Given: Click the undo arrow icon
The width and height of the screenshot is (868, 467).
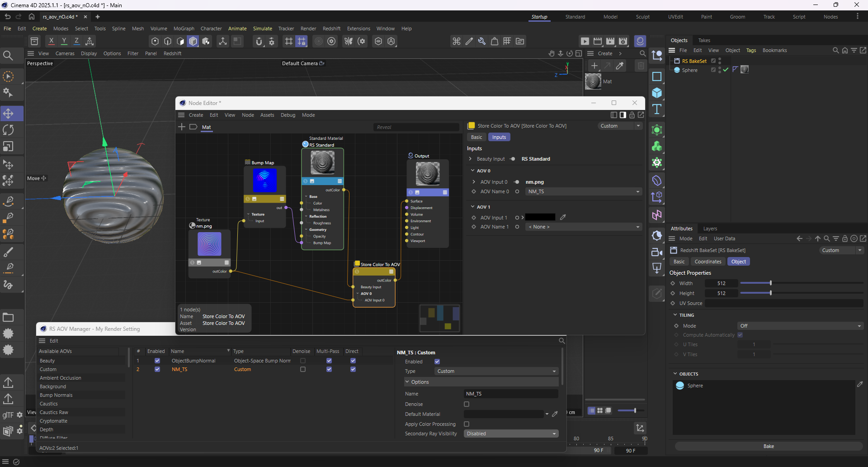Looking at the screenshot, I should (x=8, y=17).
